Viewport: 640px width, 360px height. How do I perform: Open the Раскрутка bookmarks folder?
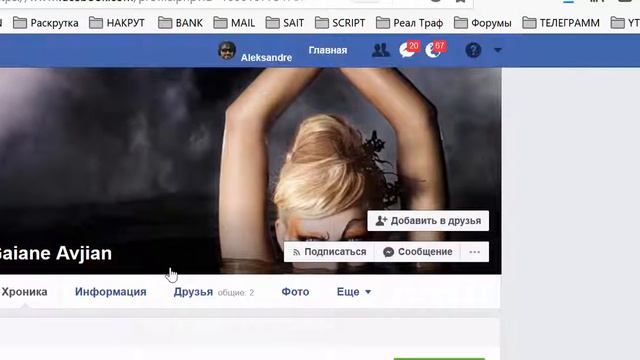(45, 23)
